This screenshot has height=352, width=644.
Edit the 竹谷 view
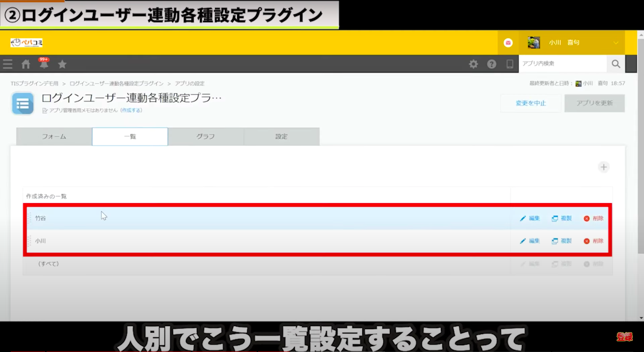(x=530, y=218)
